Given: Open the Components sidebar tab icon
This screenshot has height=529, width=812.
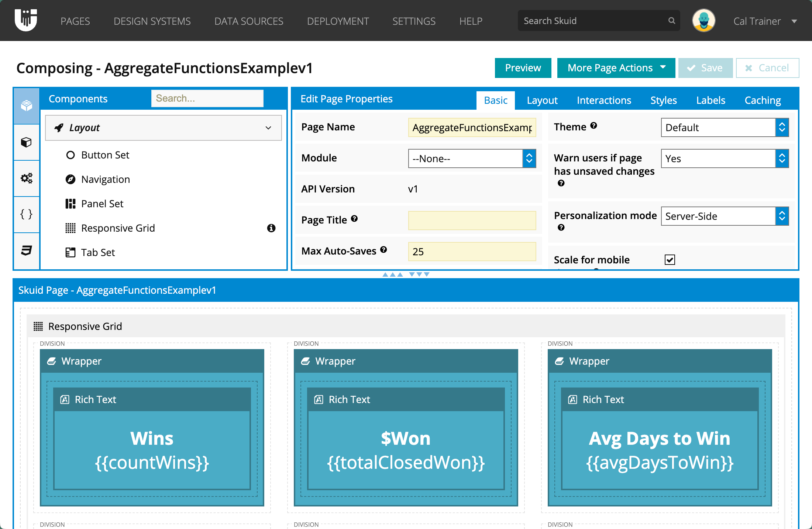Looking at the screenshot, I should click(x=27, y=106).
